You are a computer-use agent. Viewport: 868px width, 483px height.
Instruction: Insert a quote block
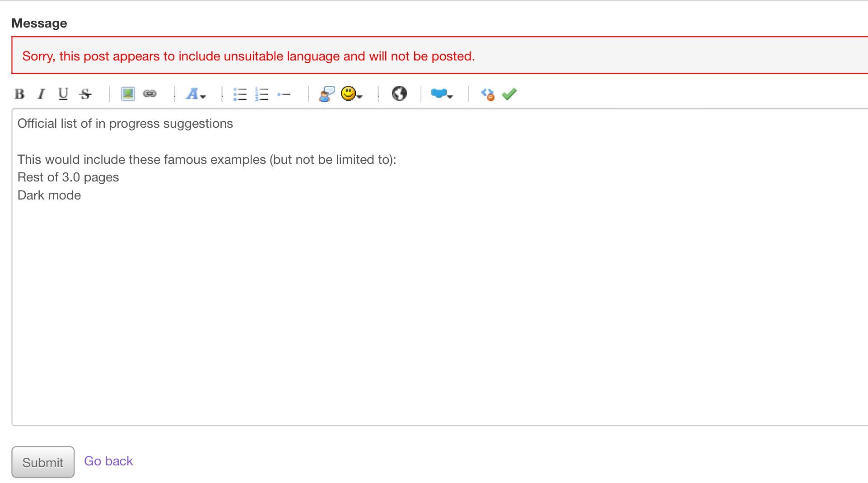pos(327,94)
